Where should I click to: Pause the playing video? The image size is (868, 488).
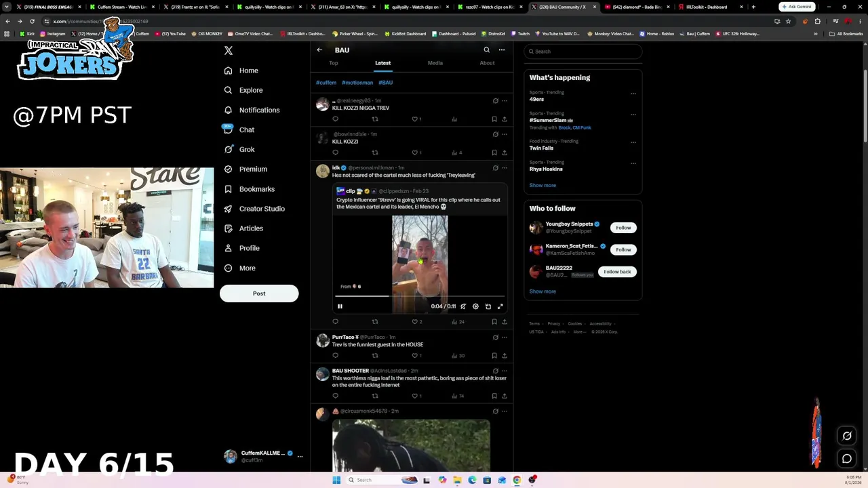click(340, 306)
